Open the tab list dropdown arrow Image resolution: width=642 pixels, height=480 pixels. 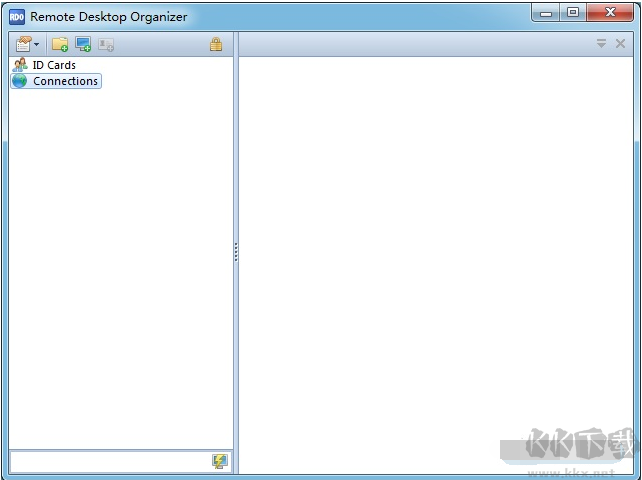pos(601,43)
